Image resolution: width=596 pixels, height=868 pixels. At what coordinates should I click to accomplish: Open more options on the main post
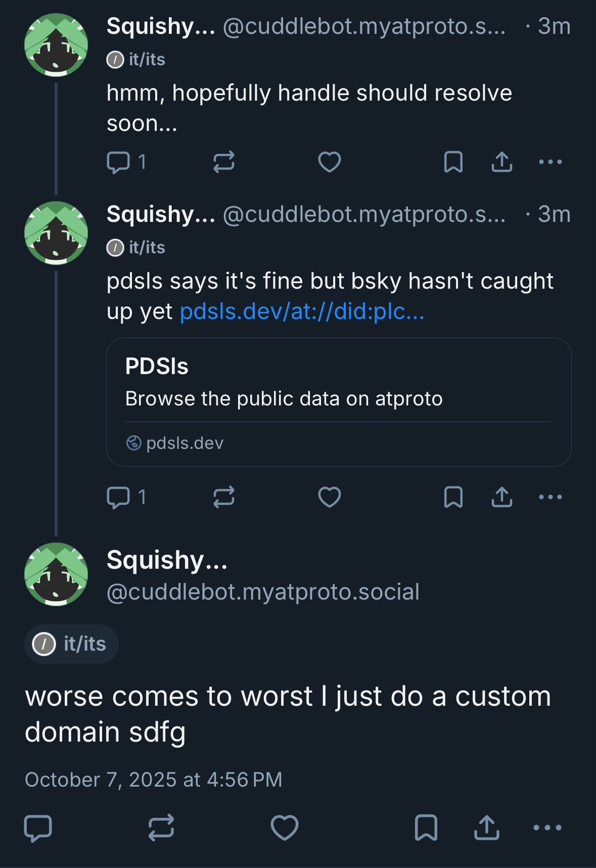(547, 828)
